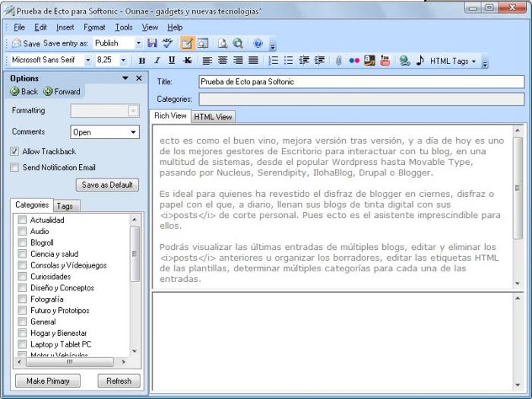
Task: Check the Consolas y Videojuegos category
Action: (x=22, y=265)
